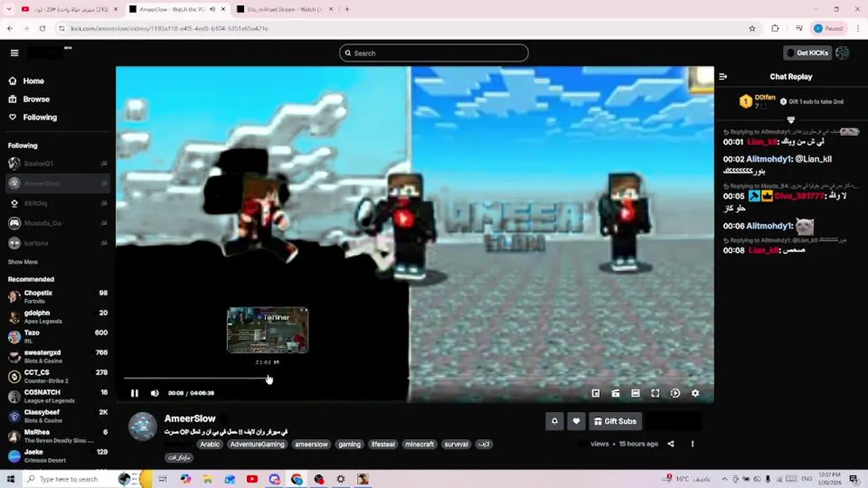Click the Kick search field
The width and height of the screenshot is (868, 488).
pos(434,53)
